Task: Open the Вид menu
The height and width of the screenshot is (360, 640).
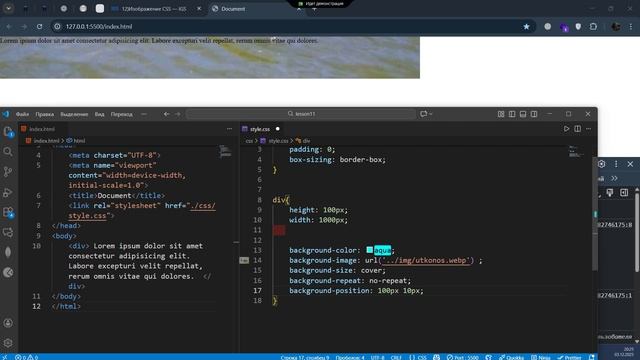Action: pyautogui.click(x=100, y=114)
